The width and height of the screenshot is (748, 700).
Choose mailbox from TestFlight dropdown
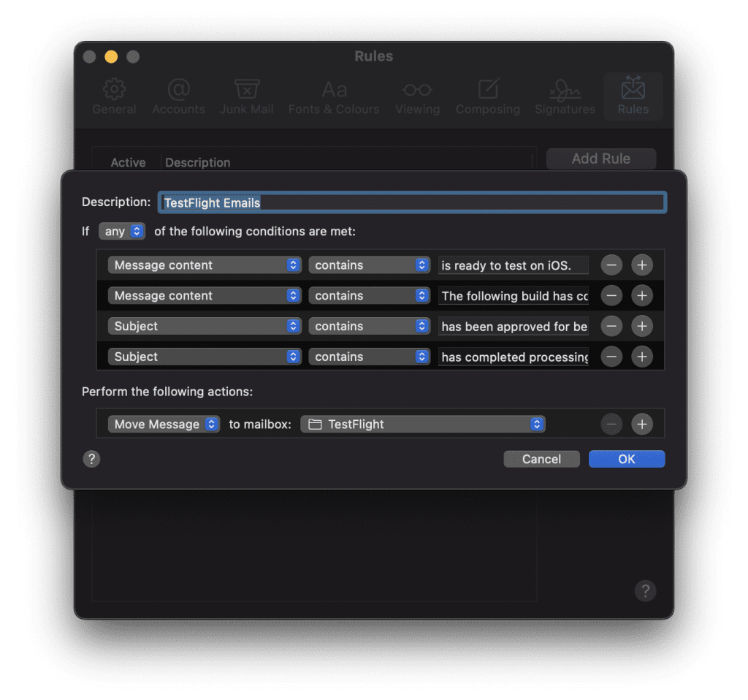[x=423, y=425]
